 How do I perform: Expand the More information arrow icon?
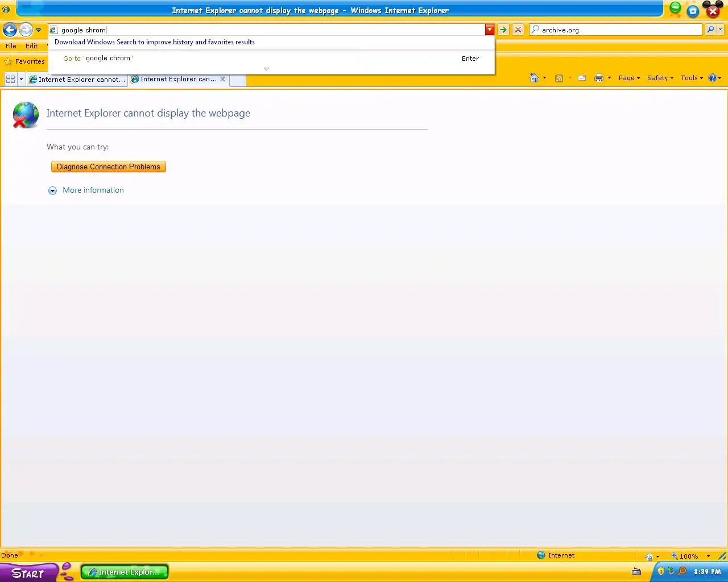click(52, 190)
